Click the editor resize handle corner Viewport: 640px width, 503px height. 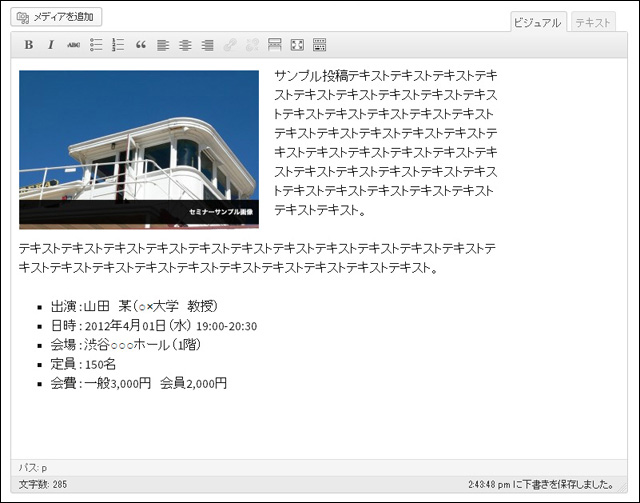[622, 487]
